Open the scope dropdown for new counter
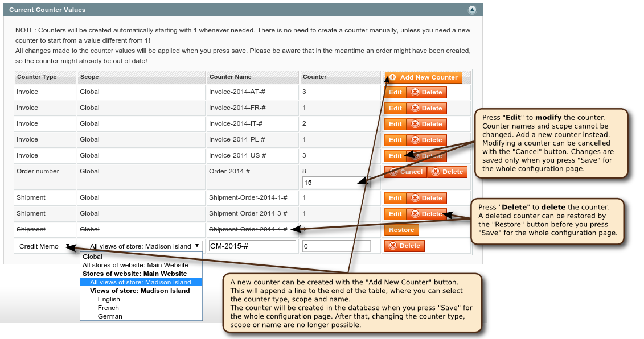This screenshot has height=339, width=644. [141, 246]
